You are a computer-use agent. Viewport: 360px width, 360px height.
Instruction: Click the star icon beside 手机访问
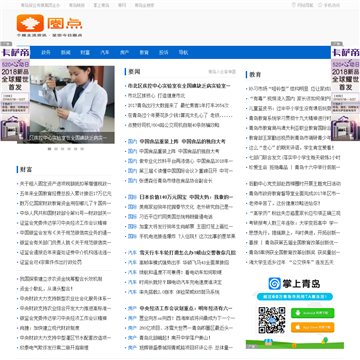click(320, 5)
